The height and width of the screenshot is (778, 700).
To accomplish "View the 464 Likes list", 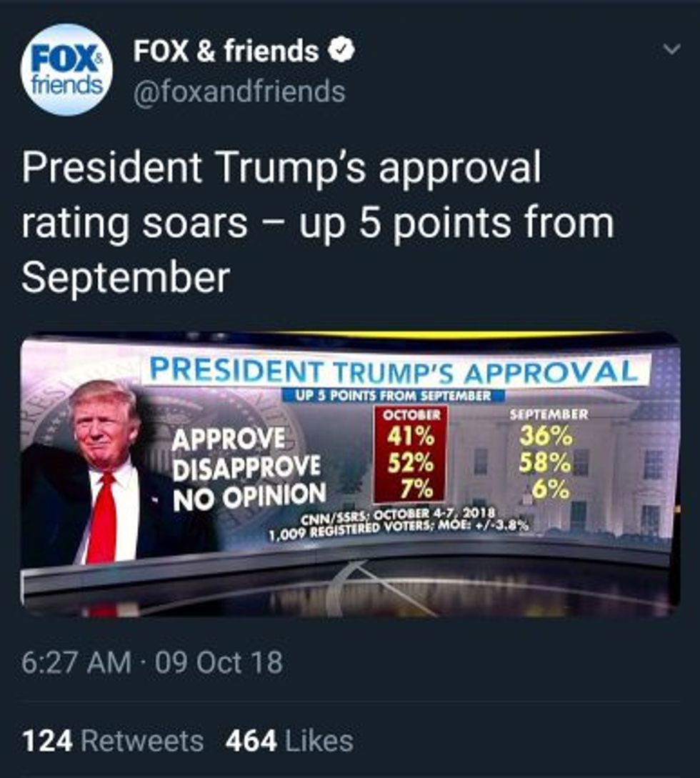I will click(289, 741).
